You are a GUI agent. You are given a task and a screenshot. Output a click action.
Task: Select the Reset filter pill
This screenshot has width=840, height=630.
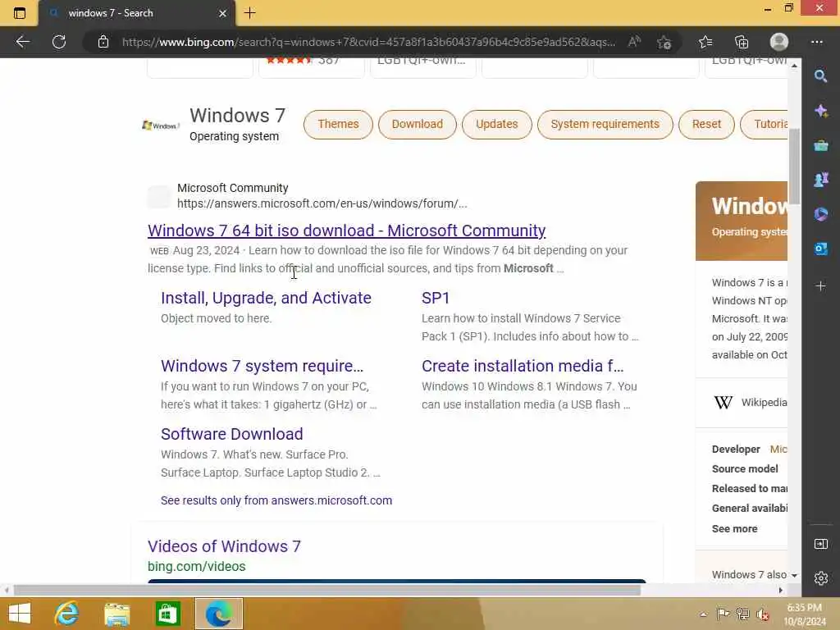click(706, 125)
